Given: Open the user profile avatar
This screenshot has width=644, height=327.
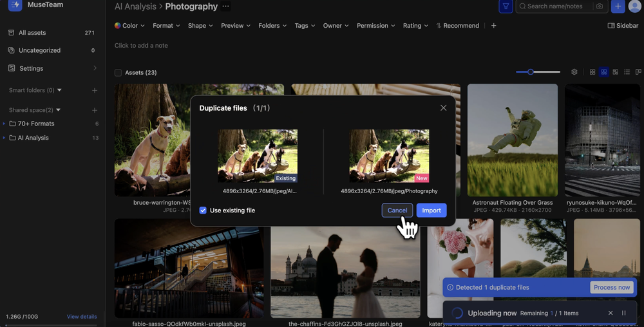Looking at the screenshot, I should click(x=634, y=6).
